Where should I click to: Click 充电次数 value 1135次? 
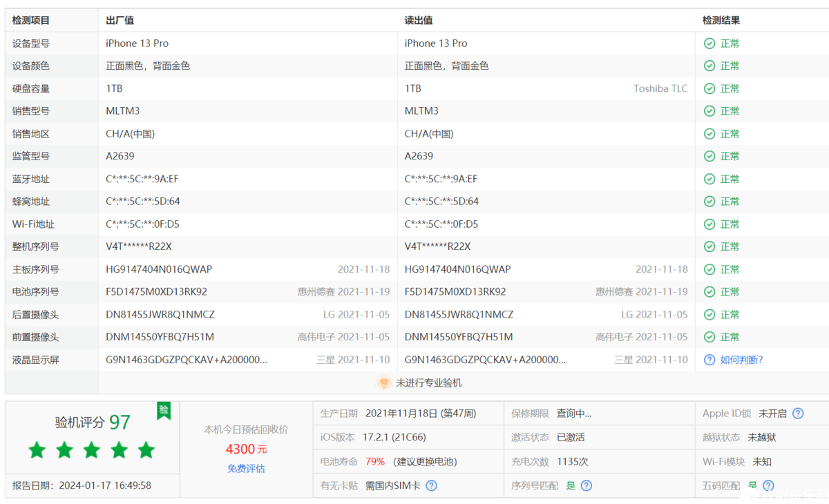(x=573, y=461)
